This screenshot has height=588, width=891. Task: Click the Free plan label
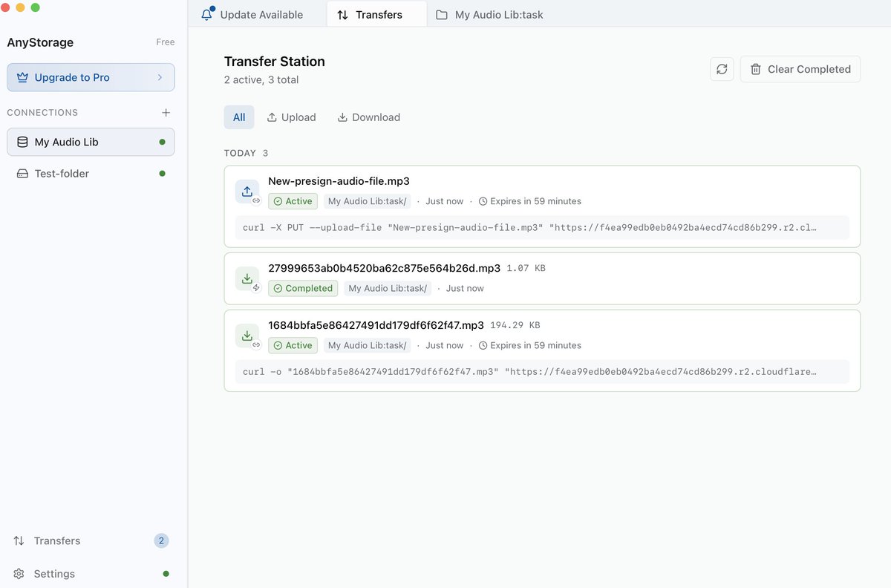[x=166, y=42]
